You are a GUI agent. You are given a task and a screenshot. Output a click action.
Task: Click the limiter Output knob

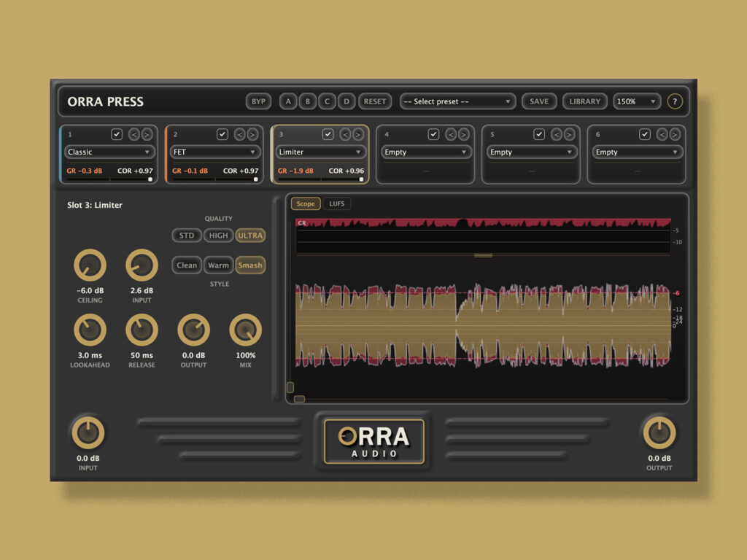click(x=193, y=330)
